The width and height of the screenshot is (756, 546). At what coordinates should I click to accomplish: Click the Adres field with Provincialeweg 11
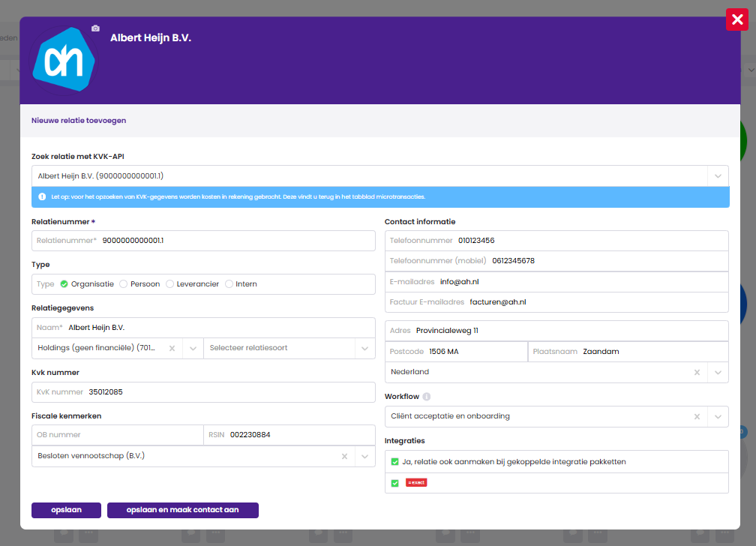[x=556, y=331]
